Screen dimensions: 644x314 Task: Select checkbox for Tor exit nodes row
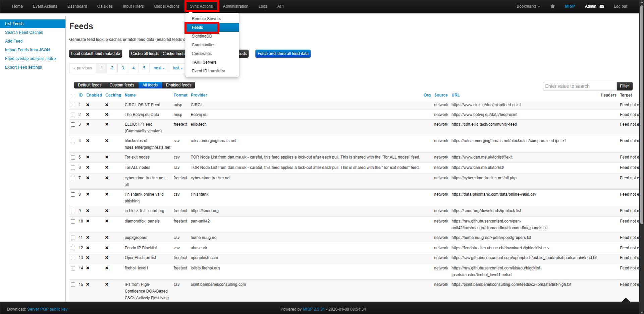click(73, 158)
